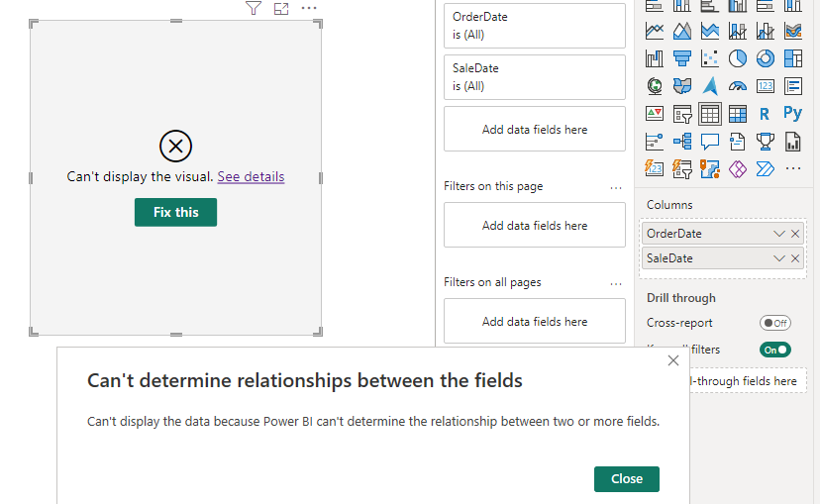Select the Card visual with 123
The image size is (820, 504).
pyautogui.click(x=766, y=86)
